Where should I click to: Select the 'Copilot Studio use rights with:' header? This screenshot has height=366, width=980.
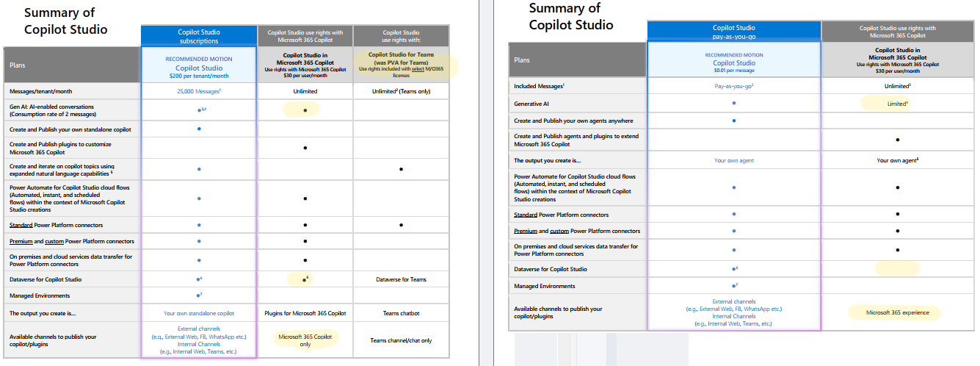(x=401, y=36)
